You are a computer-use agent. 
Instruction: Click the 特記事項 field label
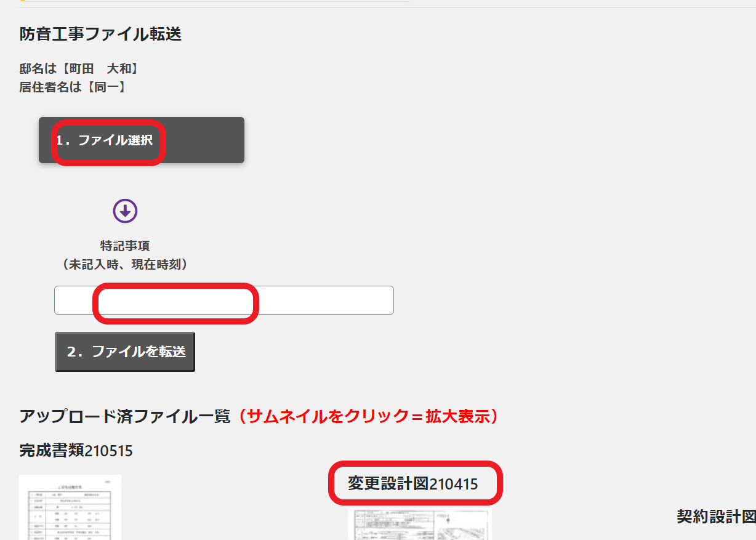pos(125,246)
